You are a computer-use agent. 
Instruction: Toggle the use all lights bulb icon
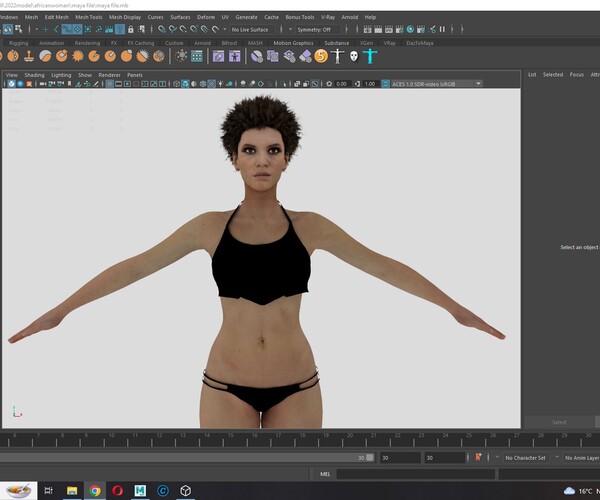click(x=220, y=84)
